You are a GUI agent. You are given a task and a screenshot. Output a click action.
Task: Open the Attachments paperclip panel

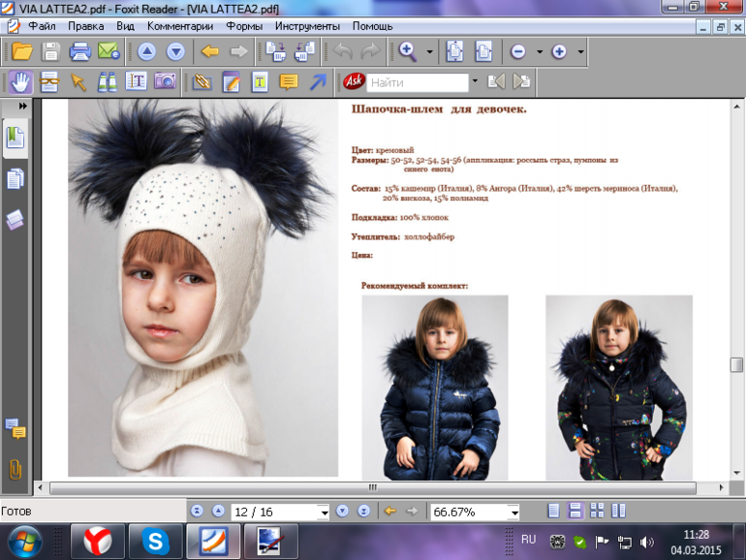point(16,469)
